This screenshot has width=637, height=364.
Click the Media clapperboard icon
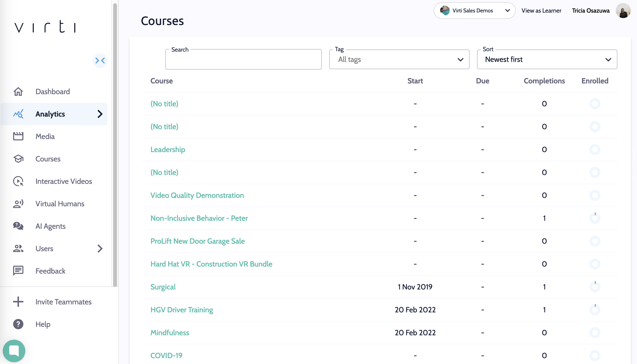[18, 136]
